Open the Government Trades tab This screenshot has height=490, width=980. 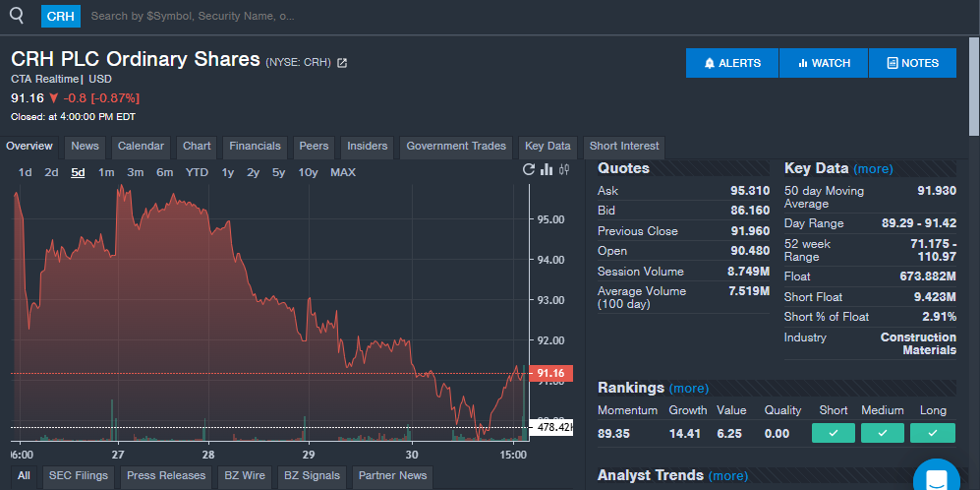[456, 147]
